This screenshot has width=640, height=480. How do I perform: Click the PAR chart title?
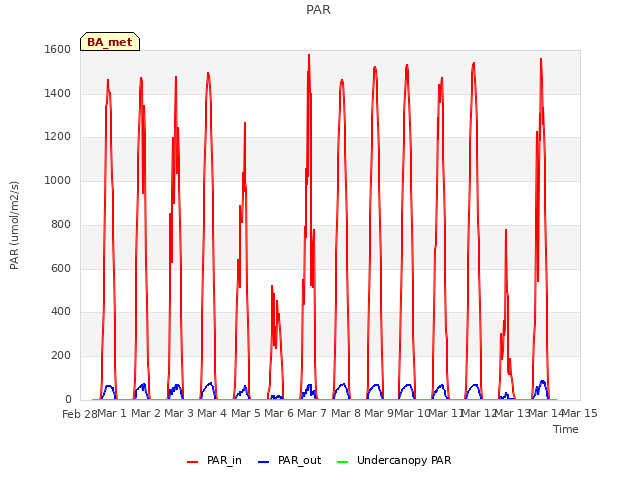pyautogui.click(x=318, y=10)
